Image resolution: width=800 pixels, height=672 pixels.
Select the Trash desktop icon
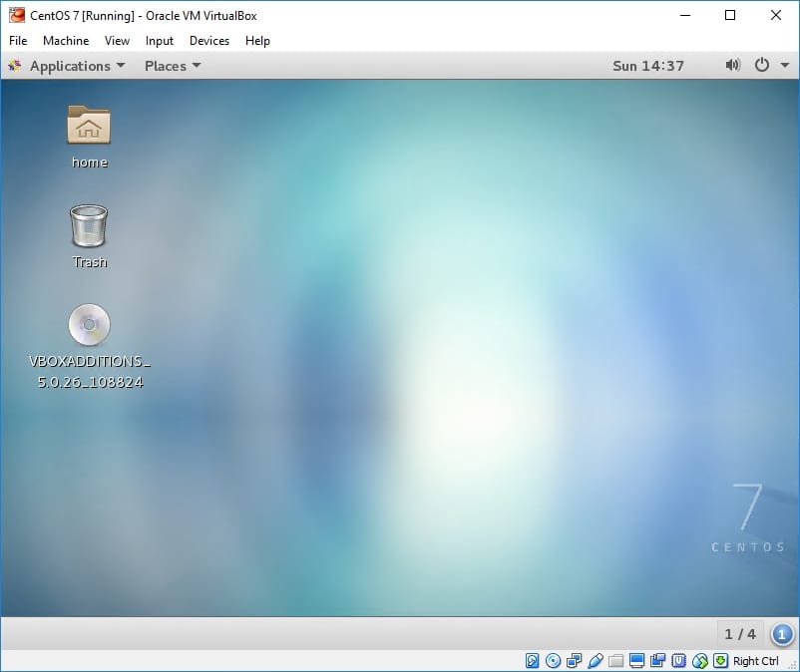(89, 226)
